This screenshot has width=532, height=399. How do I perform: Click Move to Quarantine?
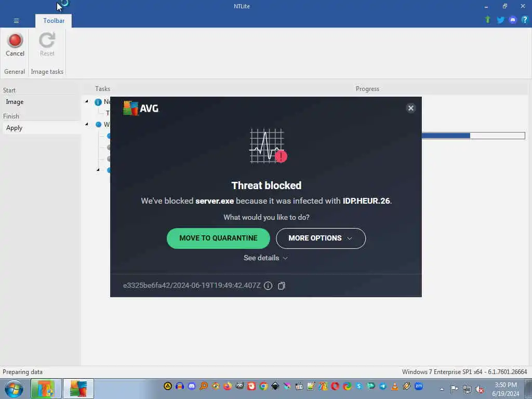tap(218, 238)
